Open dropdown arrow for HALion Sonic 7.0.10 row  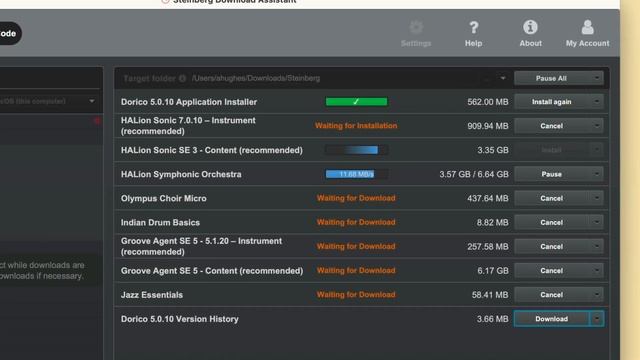coord(597,126)
